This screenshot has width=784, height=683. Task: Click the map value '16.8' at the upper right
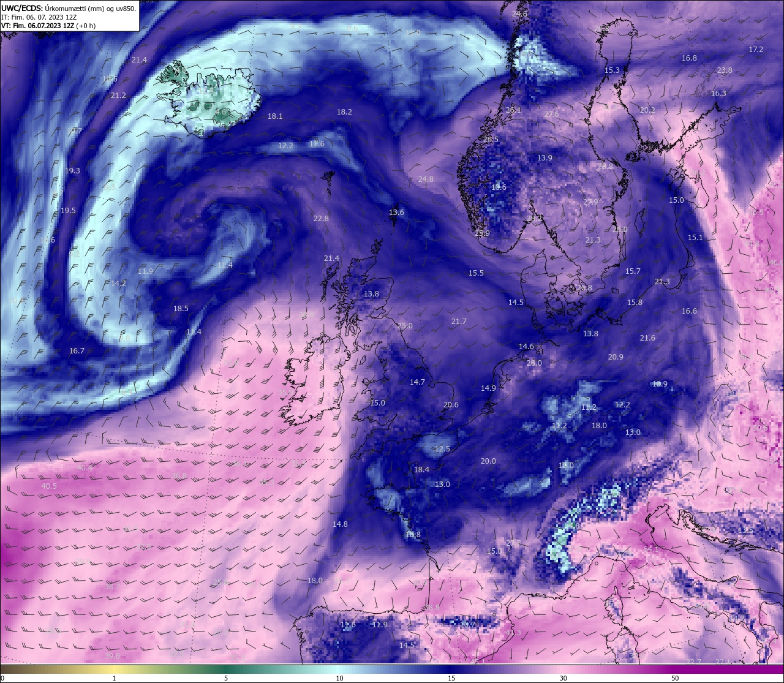[x=689, y=58]
